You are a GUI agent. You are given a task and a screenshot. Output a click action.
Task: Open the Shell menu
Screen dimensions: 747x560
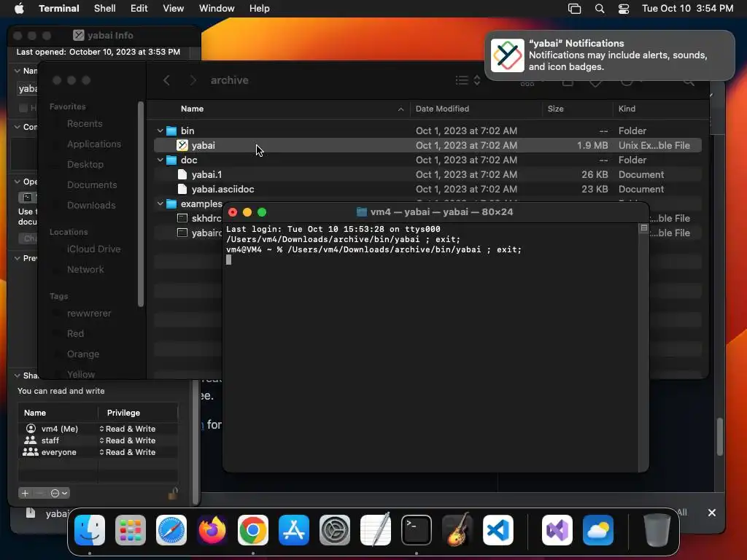(105, 9)
